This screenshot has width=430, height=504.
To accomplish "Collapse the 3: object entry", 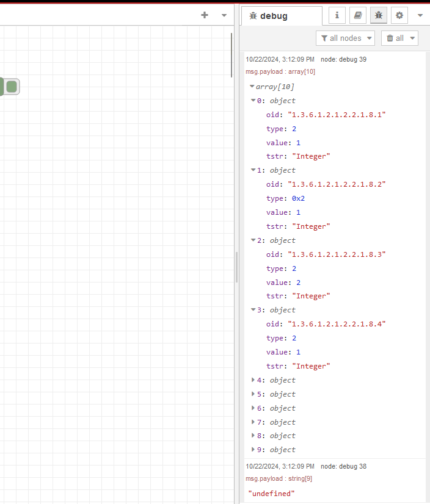I will click(253, 310).
